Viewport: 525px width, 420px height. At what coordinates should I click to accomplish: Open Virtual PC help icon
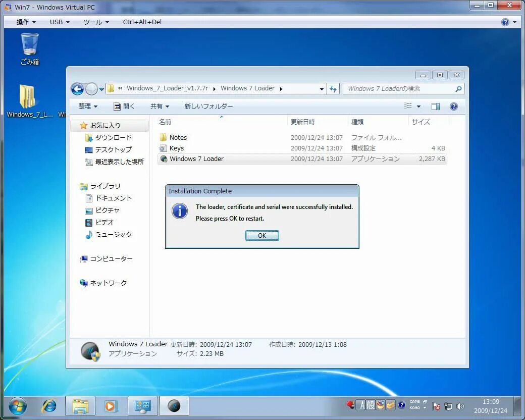505,22
